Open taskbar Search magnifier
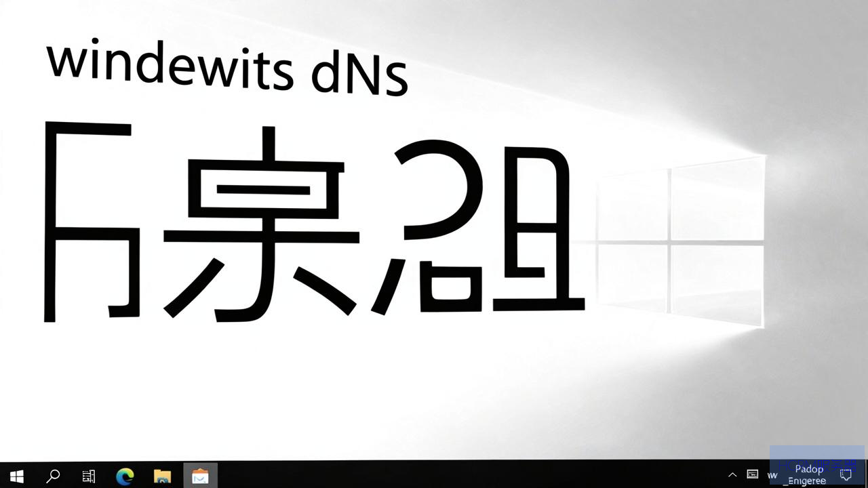Screen dimensions: 868x488 point(52,476)
